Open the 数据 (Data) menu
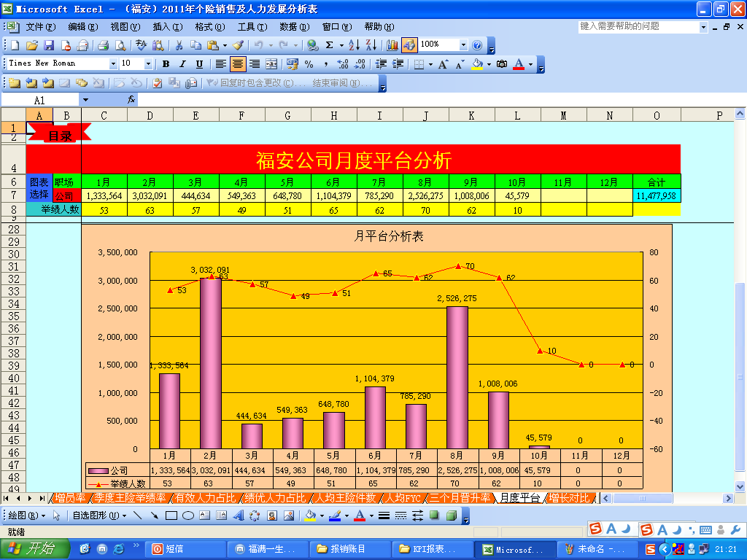 tap(295, 27)
